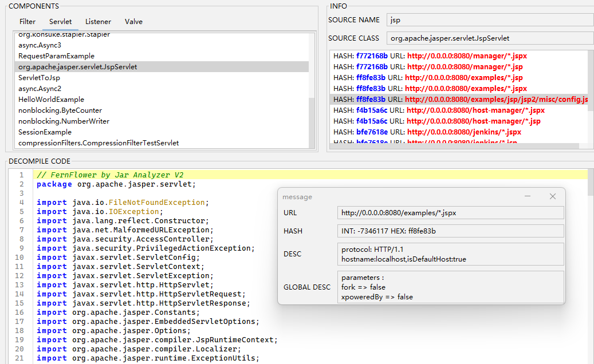This screenshot has width=594, height=364.
Task: Select HelloWorldExample servlet entry
Action: click(x=51, y=100)
